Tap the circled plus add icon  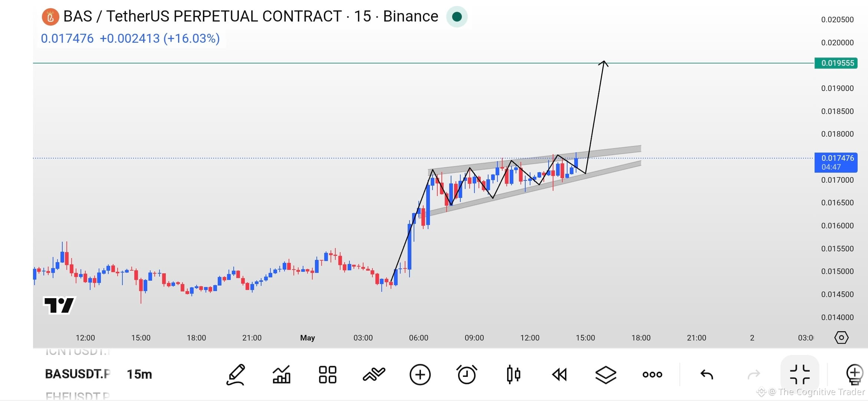tap(420, 375)
